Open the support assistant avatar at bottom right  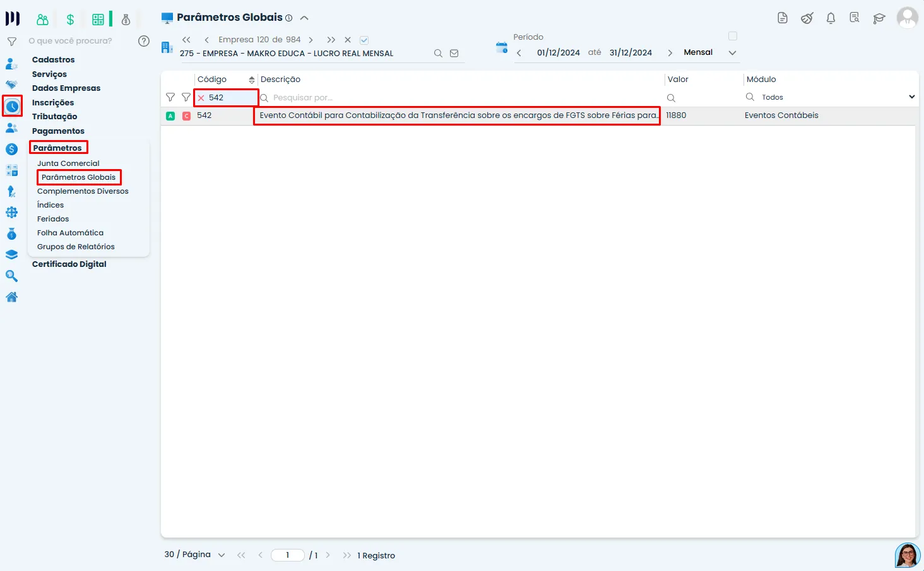908,555
